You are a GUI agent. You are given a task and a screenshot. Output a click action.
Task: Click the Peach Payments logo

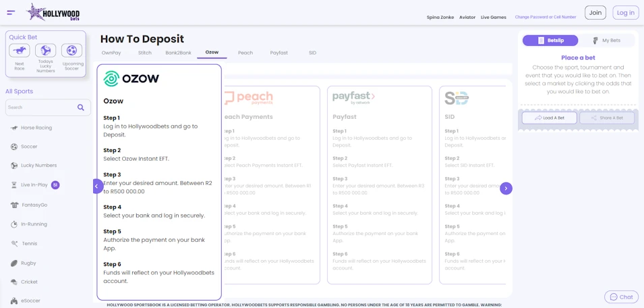(x=248, y=99)
